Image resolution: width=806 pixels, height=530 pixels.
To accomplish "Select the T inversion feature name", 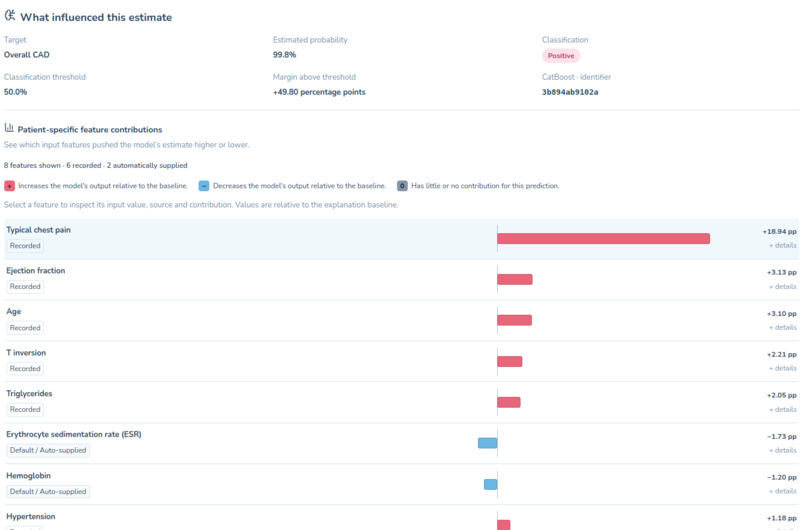I will (x=26, y=353).
